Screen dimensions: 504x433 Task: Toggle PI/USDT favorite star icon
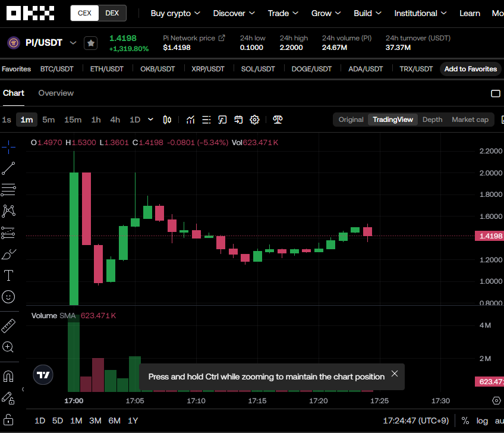(91, 43)
